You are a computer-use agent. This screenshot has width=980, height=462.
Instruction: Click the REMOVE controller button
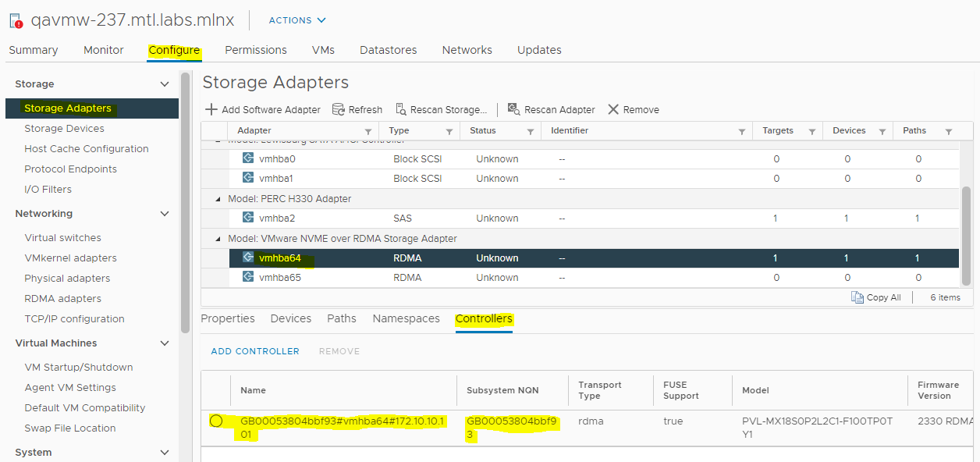[x=339, y=351]
